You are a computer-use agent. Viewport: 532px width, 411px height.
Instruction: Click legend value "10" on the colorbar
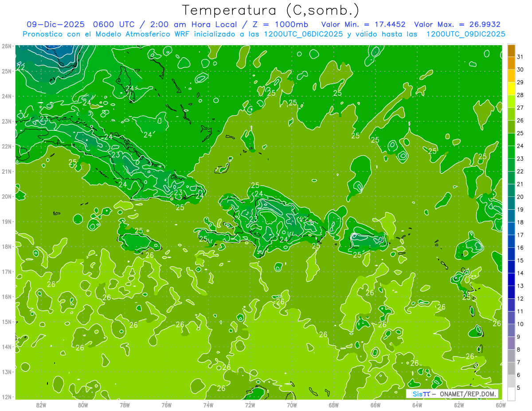click(x=520, y=324)
